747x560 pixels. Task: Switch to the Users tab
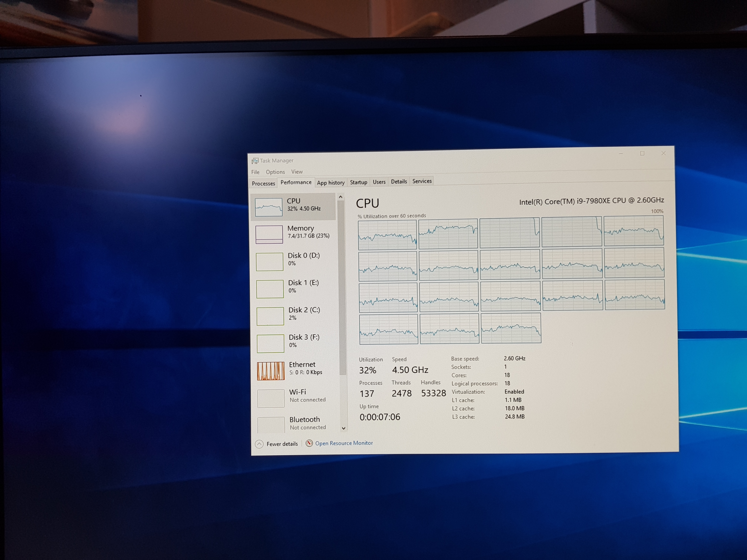pyautogui.click(x=379, y=182)
